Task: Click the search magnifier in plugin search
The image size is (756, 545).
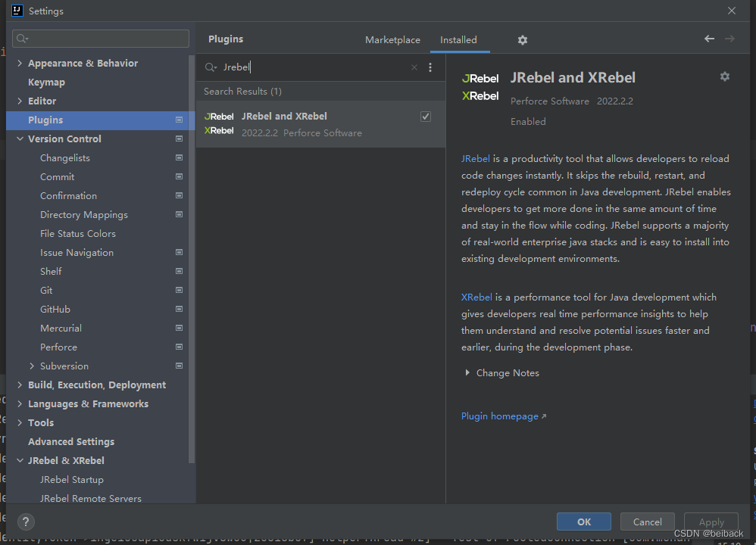Action: (x=211, y=67)
